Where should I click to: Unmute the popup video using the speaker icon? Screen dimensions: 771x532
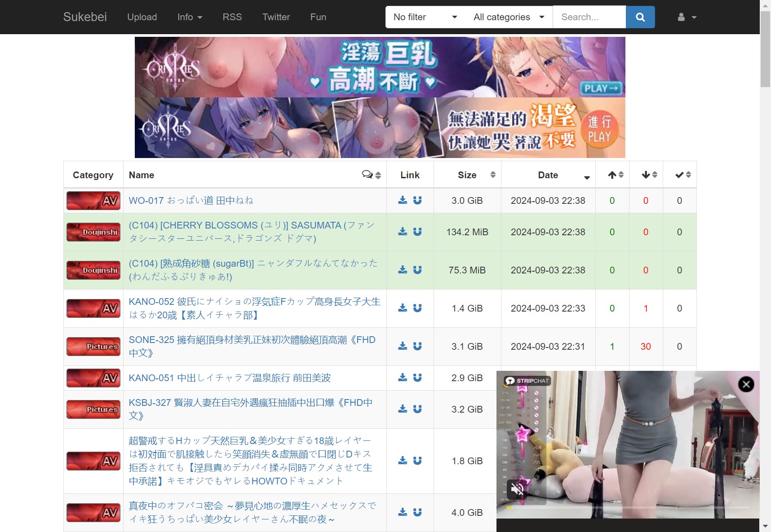(x=517, y=489)
